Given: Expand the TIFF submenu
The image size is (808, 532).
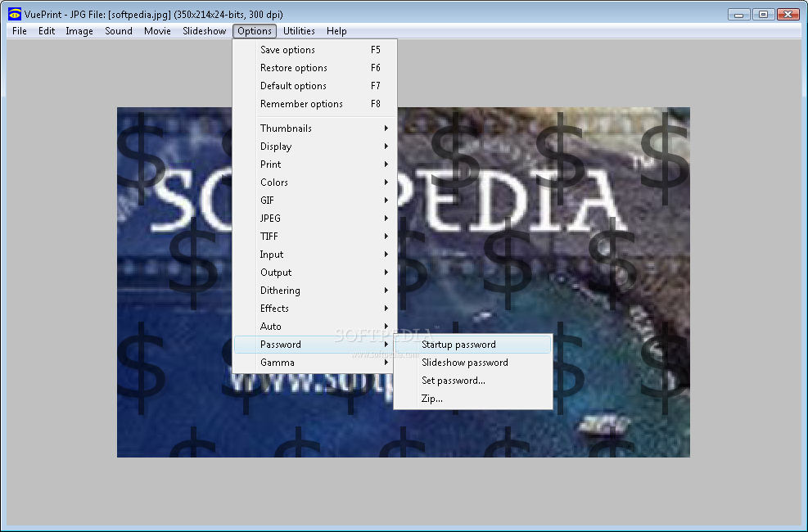Looking at the screenshot, I should click(315, 237).
